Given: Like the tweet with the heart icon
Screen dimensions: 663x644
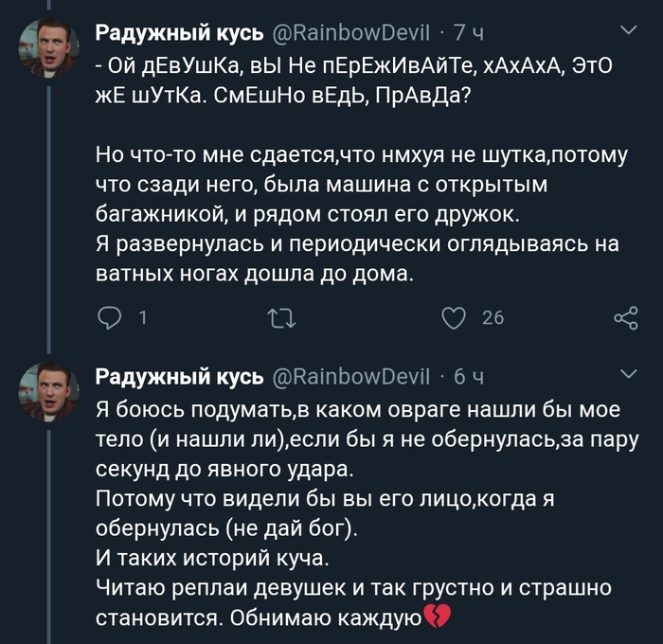Looking at the screenshot, I should [454, 318].
